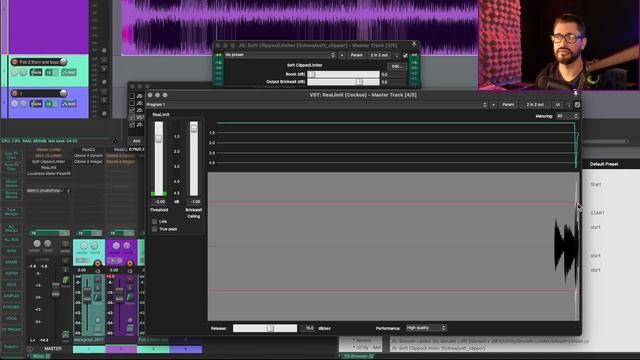The image size is (640, 360).
Task: Click plus button in Soft Clipper window
Action: [342, 55]
